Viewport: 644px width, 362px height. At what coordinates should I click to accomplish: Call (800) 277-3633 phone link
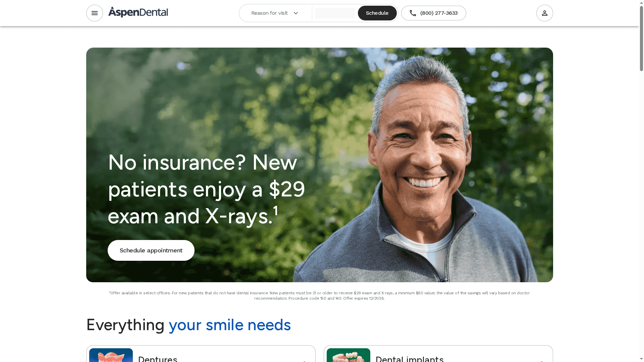[x=433, y=13]
